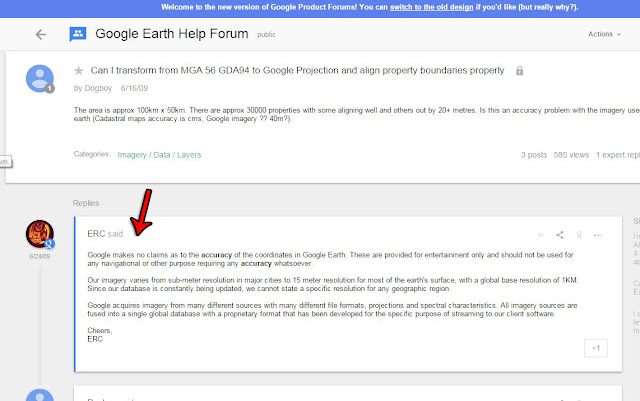Viewport: 640px width, 401px height.
Task: Open the Actions dropdown menu
Action: (604, 34)
